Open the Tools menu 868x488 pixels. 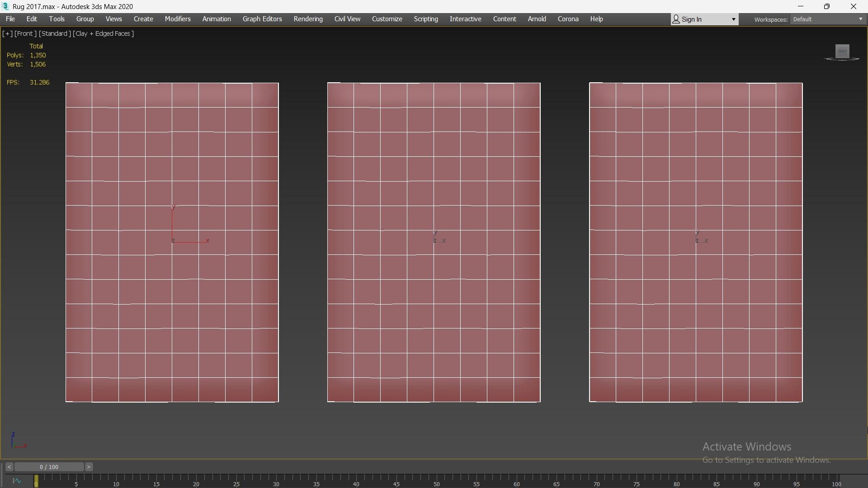[x=57, y=19]
